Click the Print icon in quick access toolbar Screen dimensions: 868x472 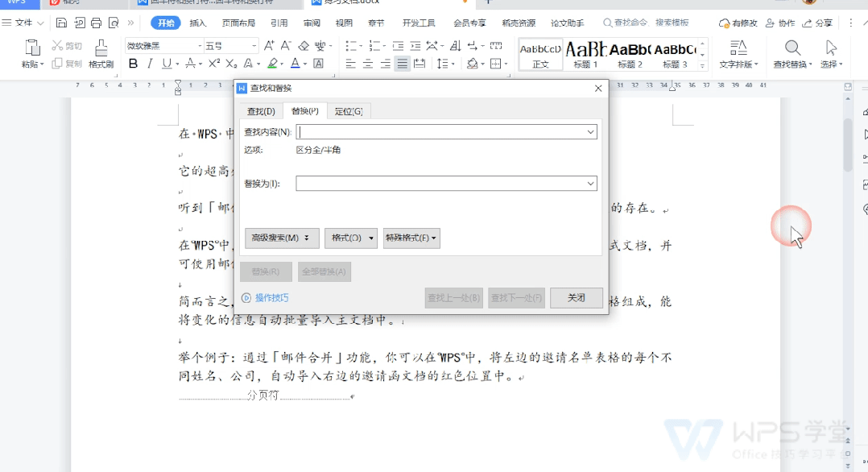(x=97, y=23)
